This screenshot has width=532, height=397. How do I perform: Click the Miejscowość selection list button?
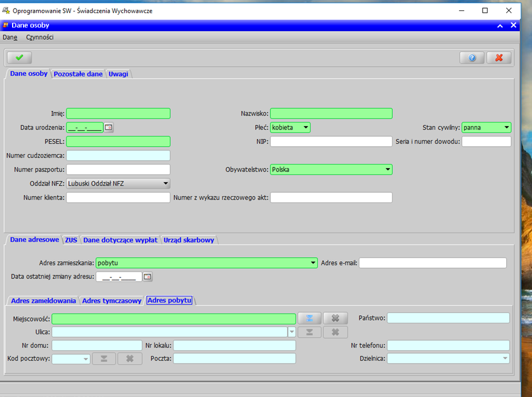point(309,318)
